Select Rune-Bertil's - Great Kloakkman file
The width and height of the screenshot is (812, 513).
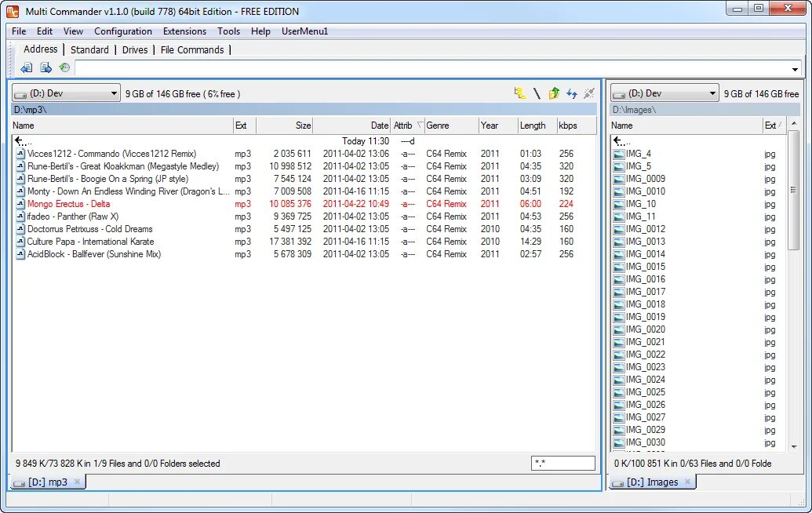(304, 166)
